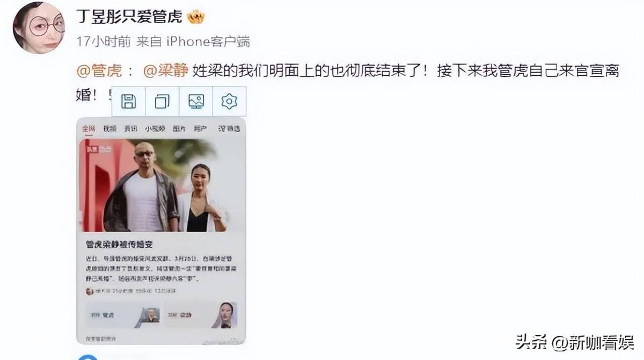Image resolution: width=644 pixels, height=360 pixels.
Task: Click the crown badge beside the username
Action: click(196, 17)
